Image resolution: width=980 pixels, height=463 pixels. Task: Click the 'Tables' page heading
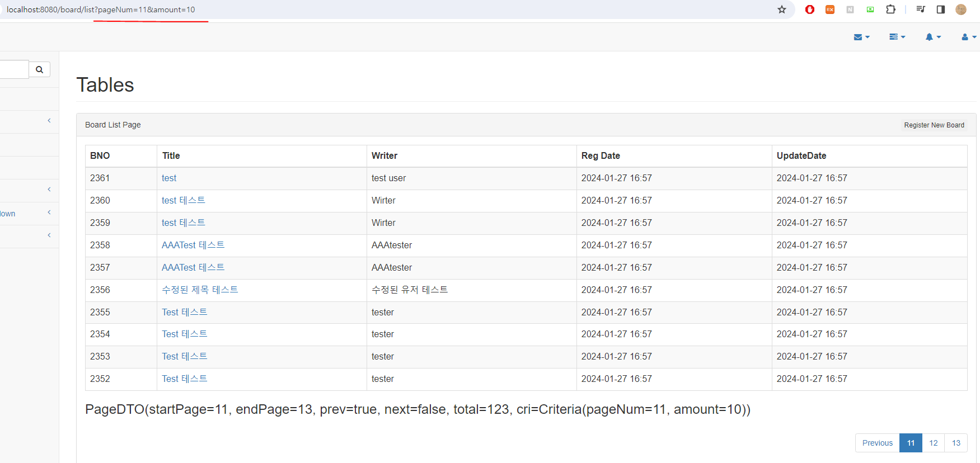click(x=105, y=85)
